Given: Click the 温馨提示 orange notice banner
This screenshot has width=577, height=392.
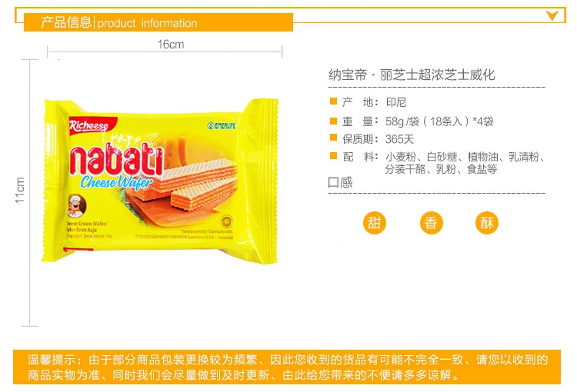Looking at the screenshot, I should pos(287,367).
